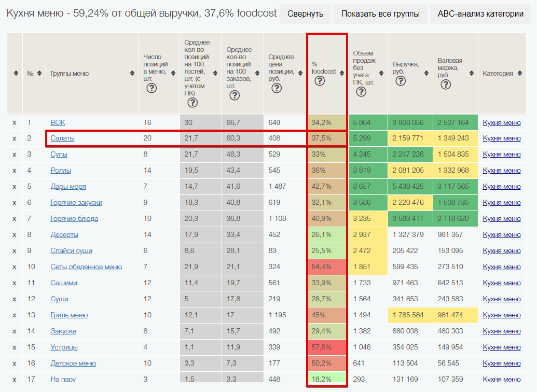537x392 pixels.
Task: Sort table by 'Группы меню' column arrows
Action: pyautogui.click(x=132, y=74)
